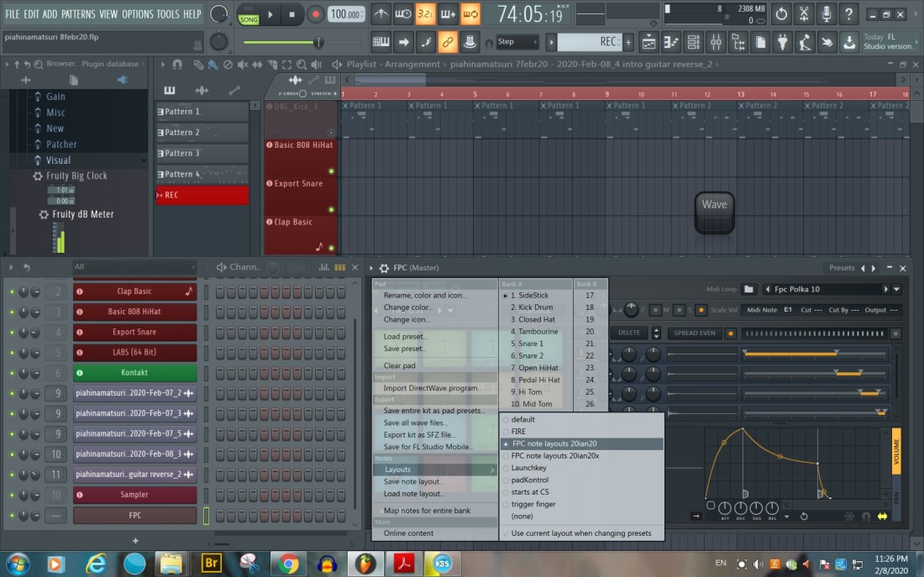
Task: Open the Step snap dropdown
Action: (x=517, y=42)
